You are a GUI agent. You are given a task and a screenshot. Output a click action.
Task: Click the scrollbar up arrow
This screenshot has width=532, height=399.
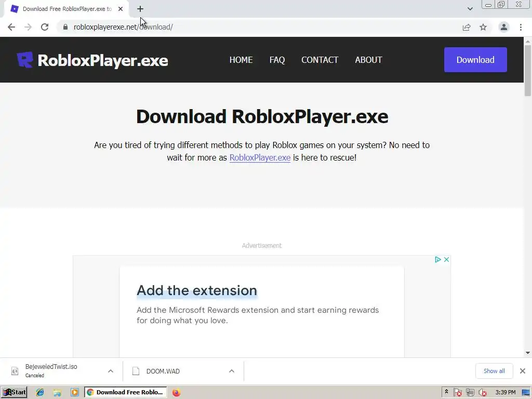(528, 41)
